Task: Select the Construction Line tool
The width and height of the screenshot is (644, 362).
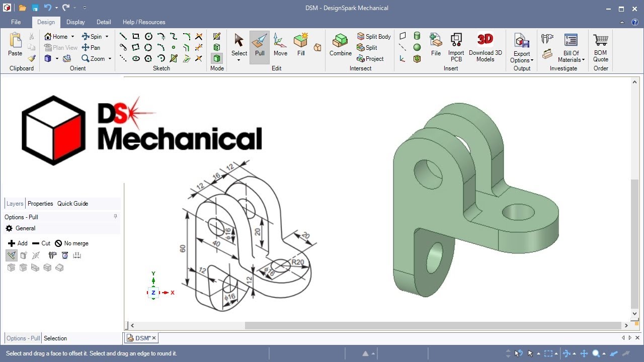Action: 123,58
